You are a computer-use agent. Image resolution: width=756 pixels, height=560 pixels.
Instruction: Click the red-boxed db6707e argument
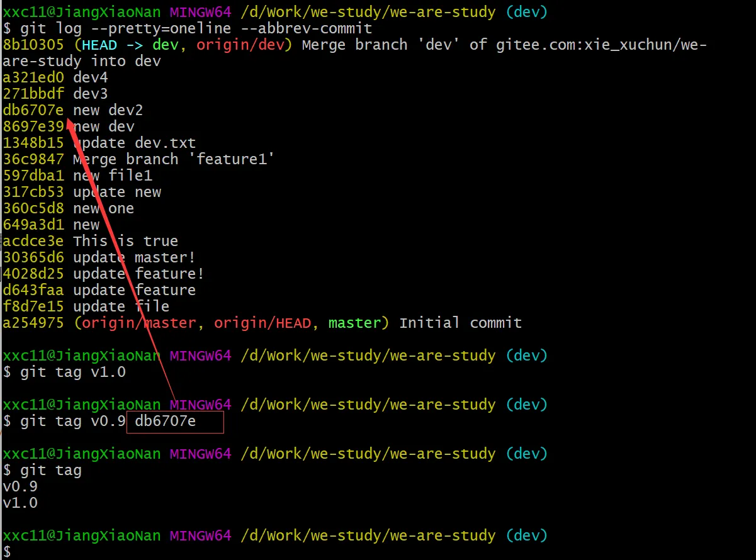click(166, 421)
